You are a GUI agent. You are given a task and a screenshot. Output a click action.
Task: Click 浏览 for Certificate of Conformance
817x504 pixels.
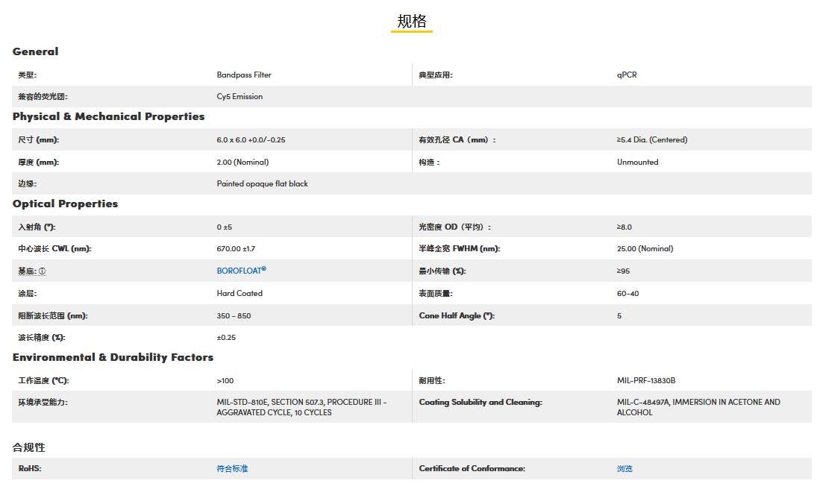point(625,469)
